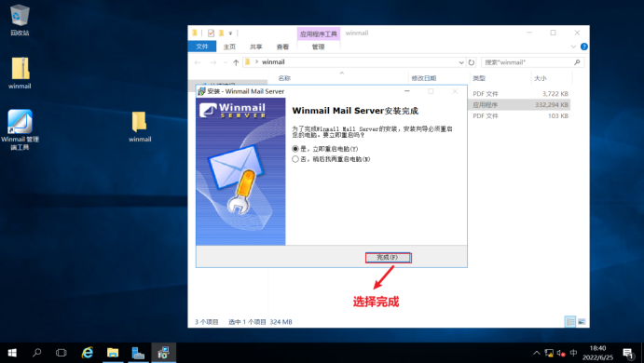Open the winmail folder on desktop
Screen dimensions: 644x363
(140, 127)
